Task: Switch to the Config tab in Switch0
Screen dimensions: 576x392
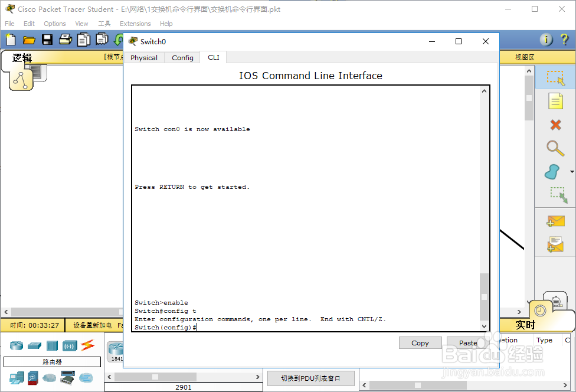Action: (182, 58)
